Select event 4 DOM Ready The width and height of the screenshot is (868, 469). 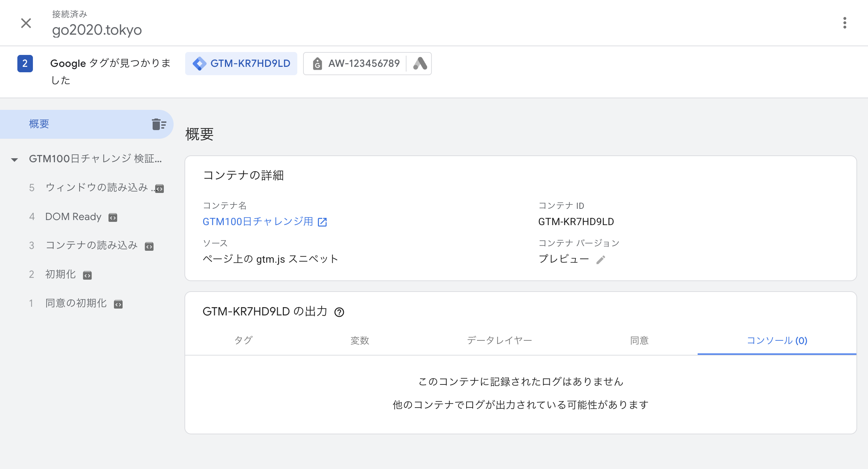pyautogui.click(x=73, y=217)
